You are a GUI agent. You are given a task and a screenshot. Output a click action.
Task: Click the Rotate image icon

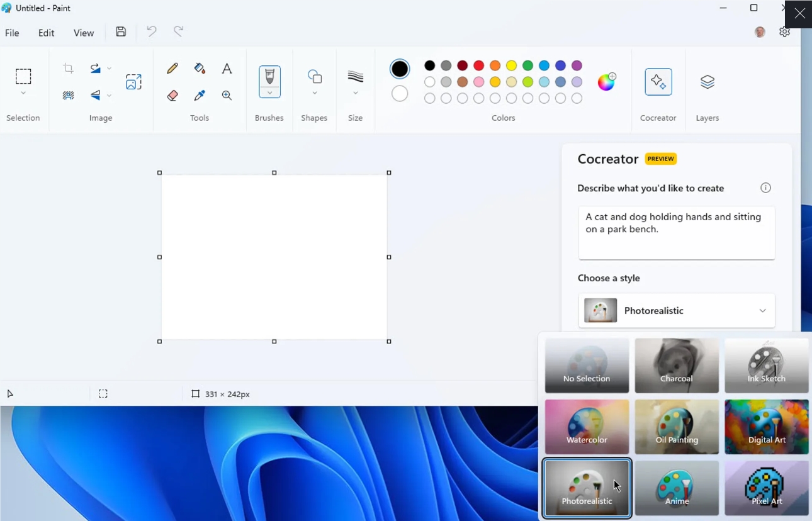pos(95,68)
